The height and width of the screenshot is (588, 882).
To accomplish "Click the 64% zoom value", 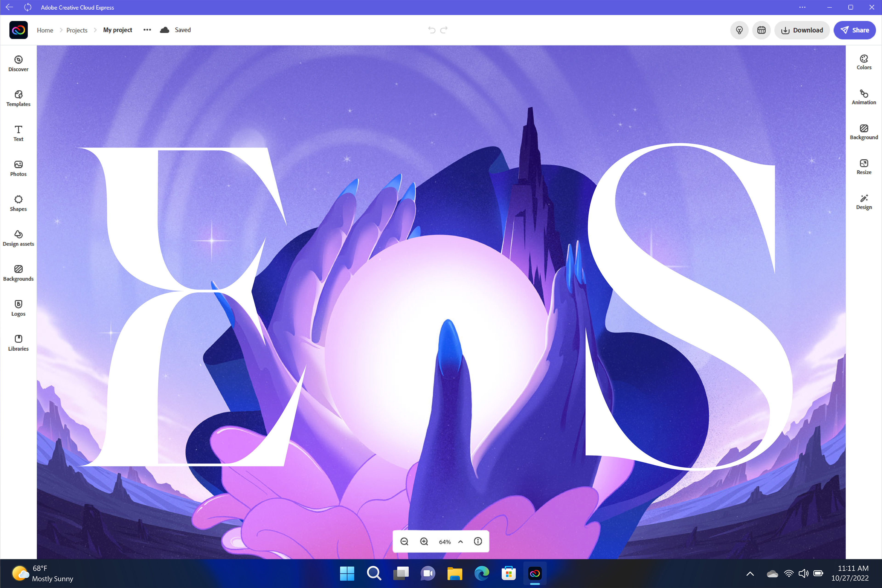I will tap(445, 542).
